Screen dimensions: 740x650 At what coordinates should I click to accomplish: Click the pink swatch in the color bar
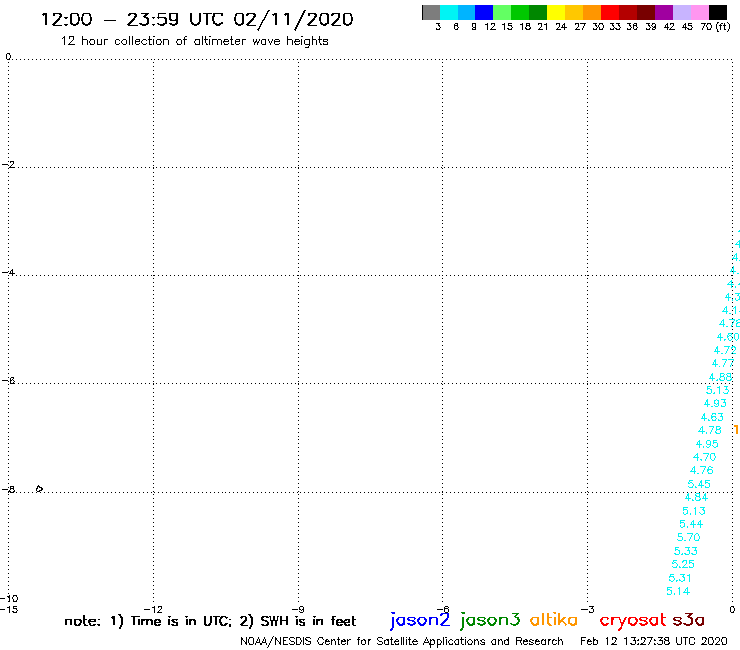tap(699, 12)
